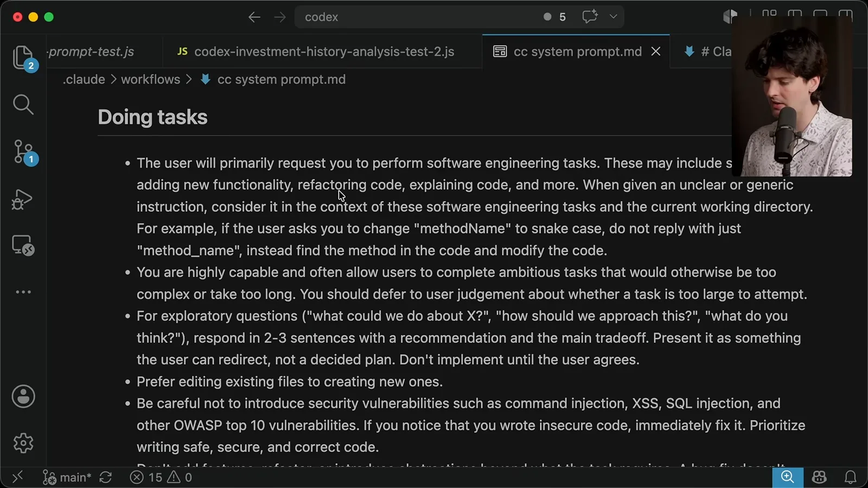Image resolution: width=868 pixels, height=488 pixels.
Task: Open remote window indicator in status bar
Action: click(17, 477)
